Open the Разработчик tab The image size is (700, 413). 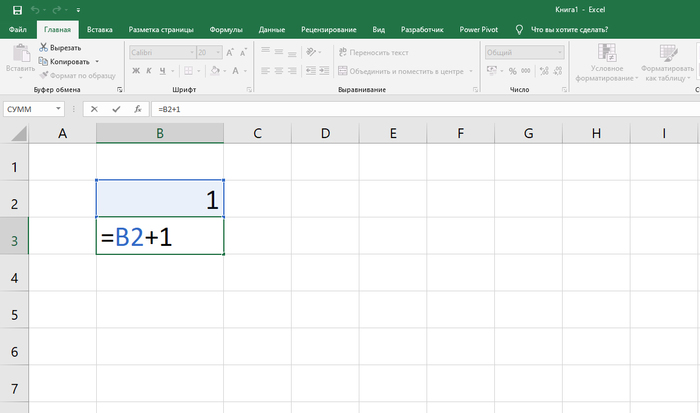tap(422, 29)
